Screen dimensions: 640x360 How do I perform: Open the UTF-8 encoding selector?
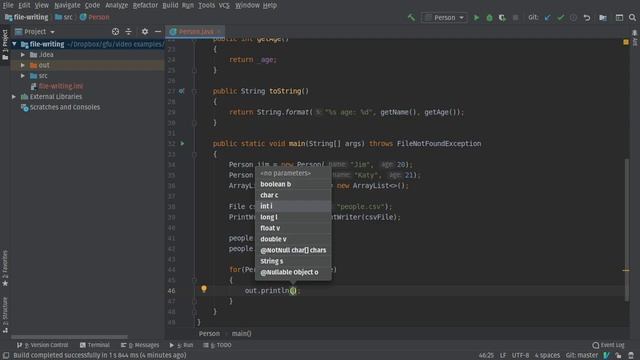point(520,356)
